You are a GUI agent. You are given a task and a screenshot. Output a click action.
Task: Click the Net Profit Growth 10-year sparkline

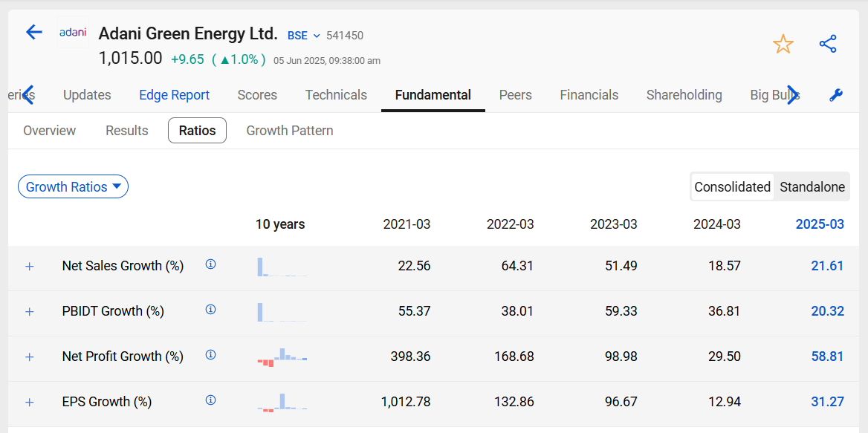pyautogui.click(x=282, y=357)
